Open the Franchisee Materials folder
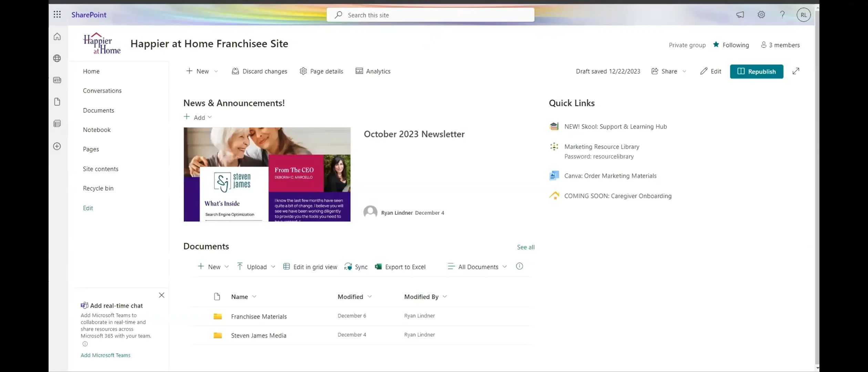Image resolution: width=868 pixels, height=372 pixels. click(x=259, y=316)
